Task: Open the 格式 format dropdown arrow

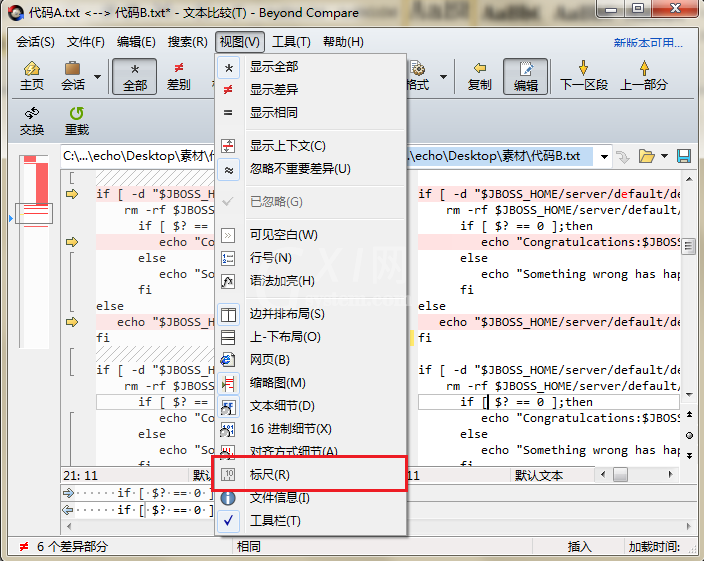Action: click(443, 77)
